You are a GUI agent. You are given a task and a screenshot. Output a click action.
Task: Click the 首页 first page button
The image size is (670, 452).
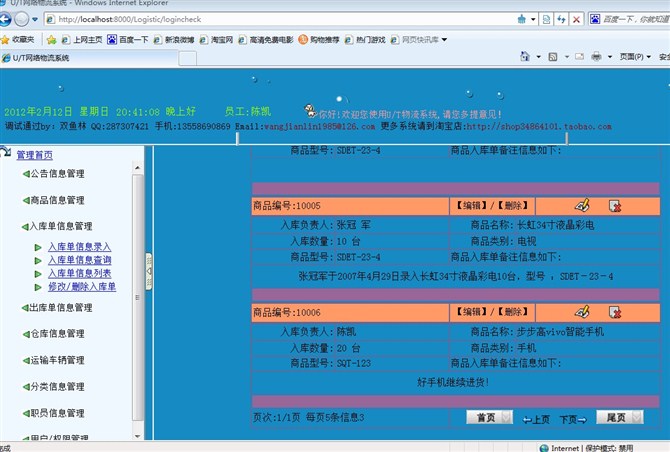point(489,417)
